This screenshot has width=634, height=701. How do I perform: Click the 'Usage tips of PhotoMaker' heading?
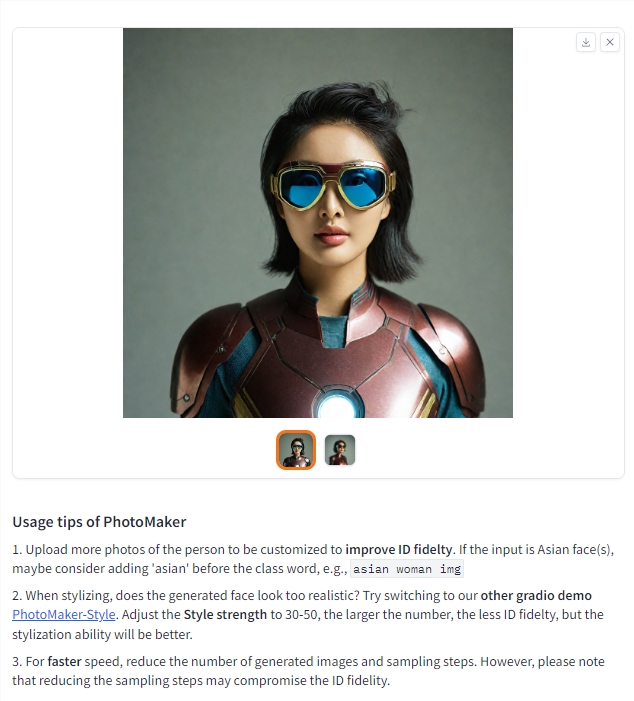tap(99, 522)
